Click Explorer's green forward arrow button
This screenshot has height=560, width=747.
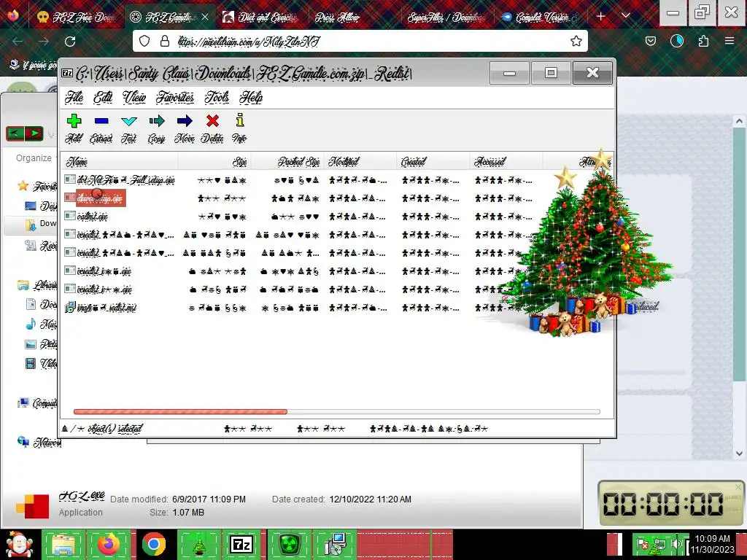click(x=34, y=133)
